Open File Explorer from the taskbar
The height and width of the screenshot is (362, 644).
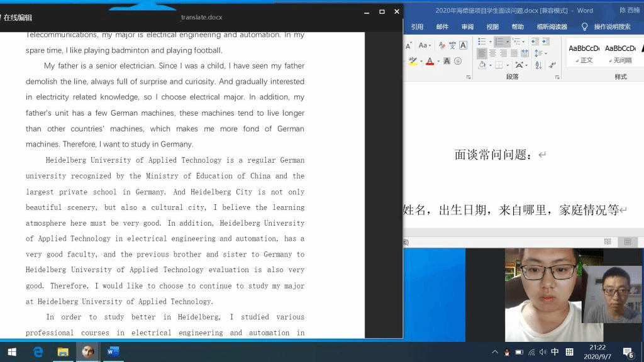[63, 352]
